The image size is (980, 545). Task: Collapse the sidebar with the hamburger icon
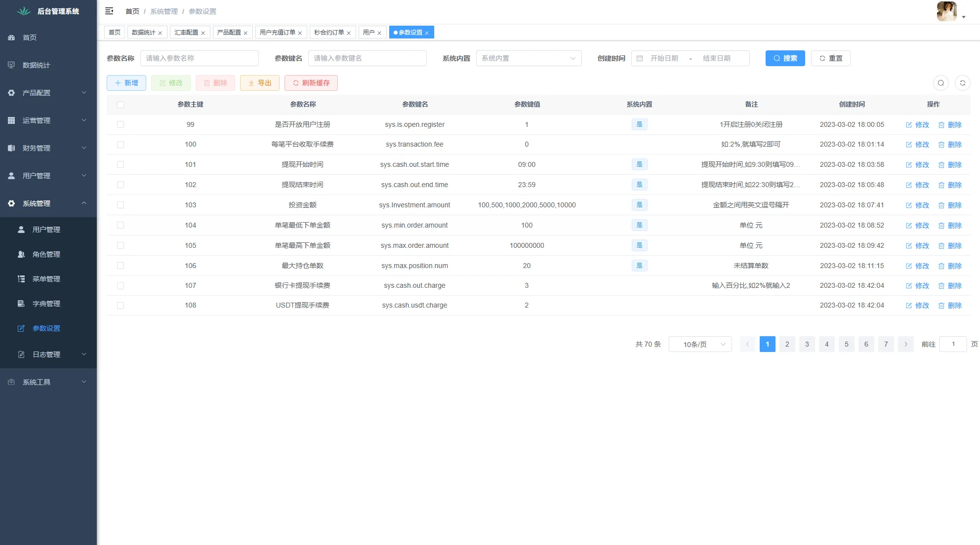(109, 10)
